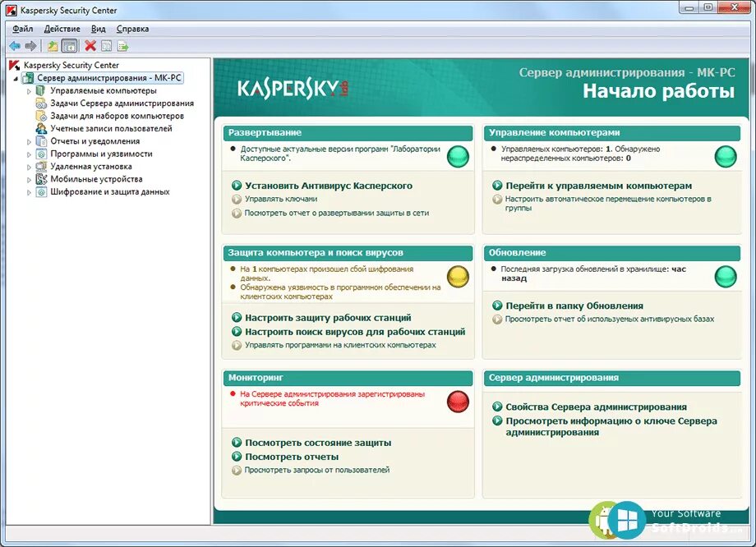Image resolution: width=756 pixels, height=547 pixels.
Task: Open Просмотреть запросы от пользователей link
Action: pos(316,470)
